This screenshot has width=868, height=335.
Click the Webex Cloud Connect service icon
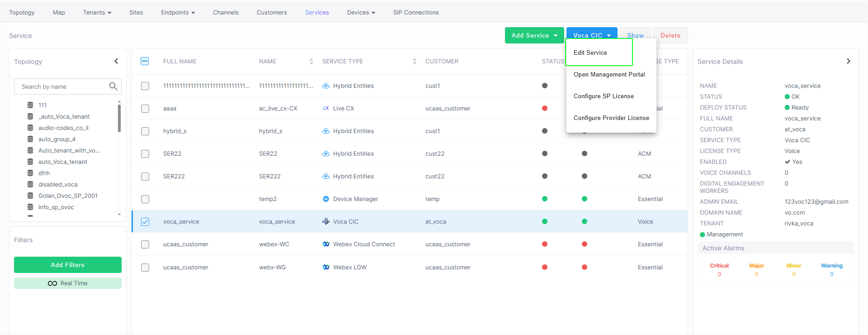(325, 244)
